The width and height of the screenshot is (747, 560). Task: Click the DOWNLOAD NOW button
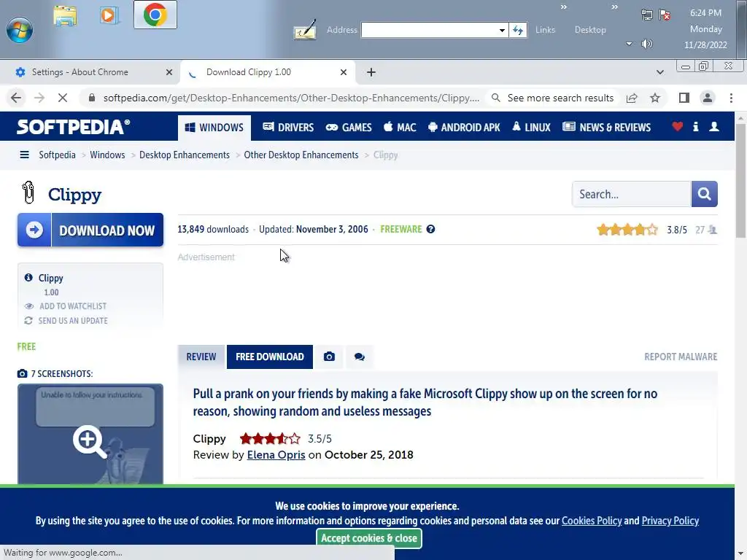pos(90,230)
